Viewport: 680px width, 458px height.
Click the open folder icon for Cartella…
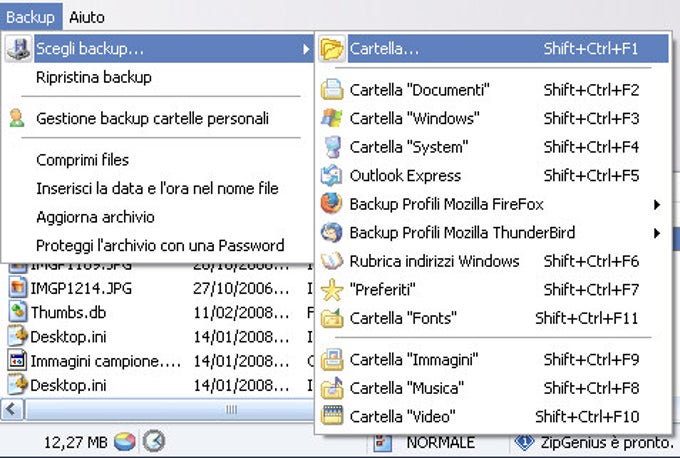click(x=332, y=49)
